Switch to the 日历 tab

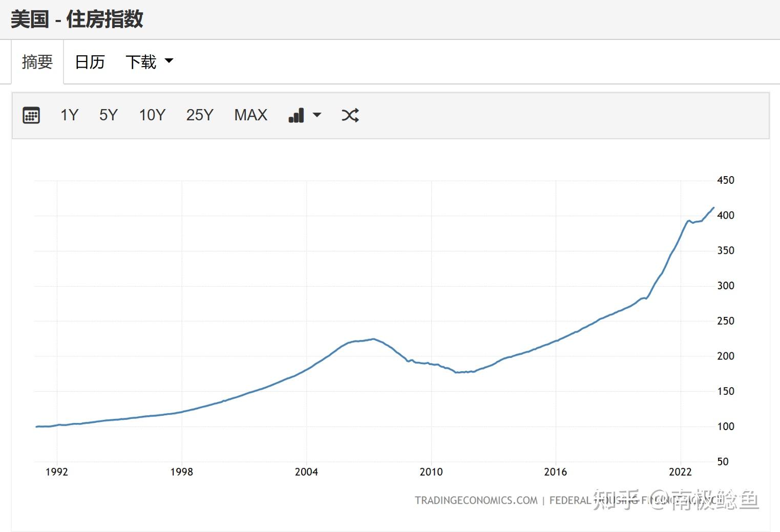click(90, 61)
